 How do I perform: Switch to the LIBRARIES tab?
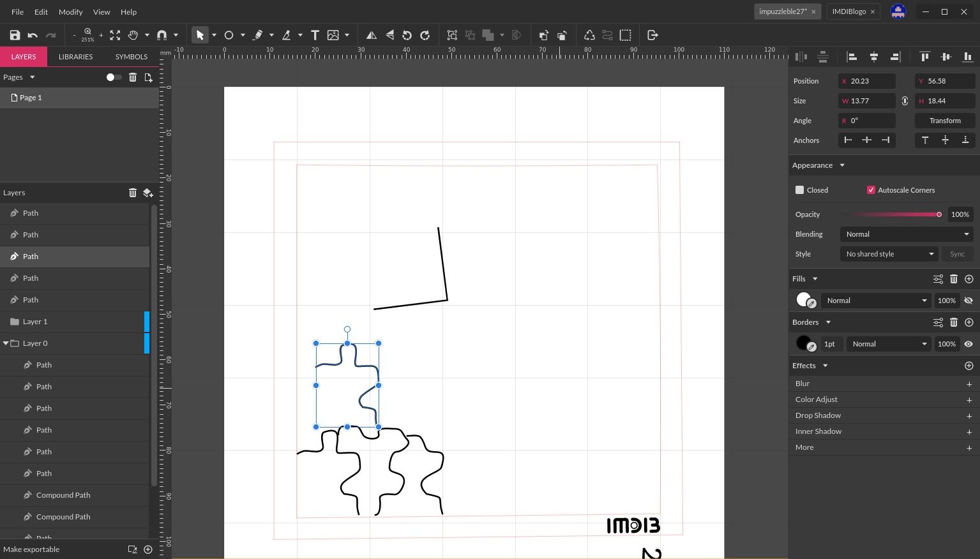pyautogui.click(x=75, y=56)
